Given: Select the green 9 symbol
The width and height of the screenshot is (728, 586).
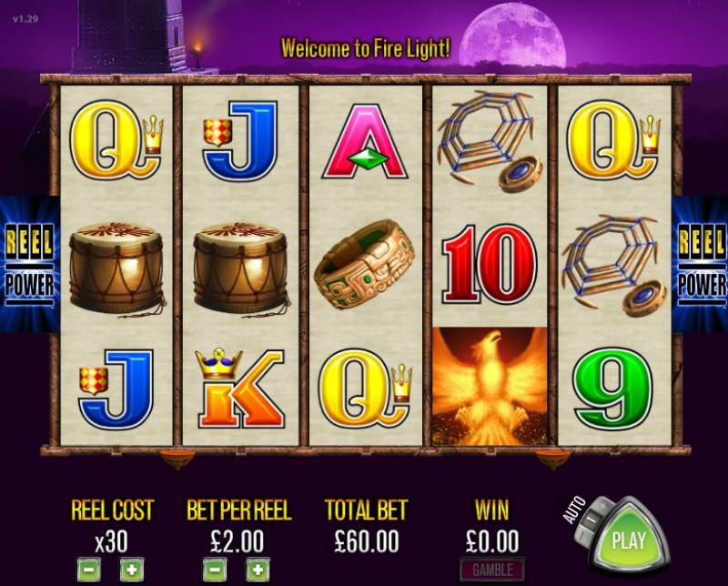Looking at the screenshot, I should 612,388.
